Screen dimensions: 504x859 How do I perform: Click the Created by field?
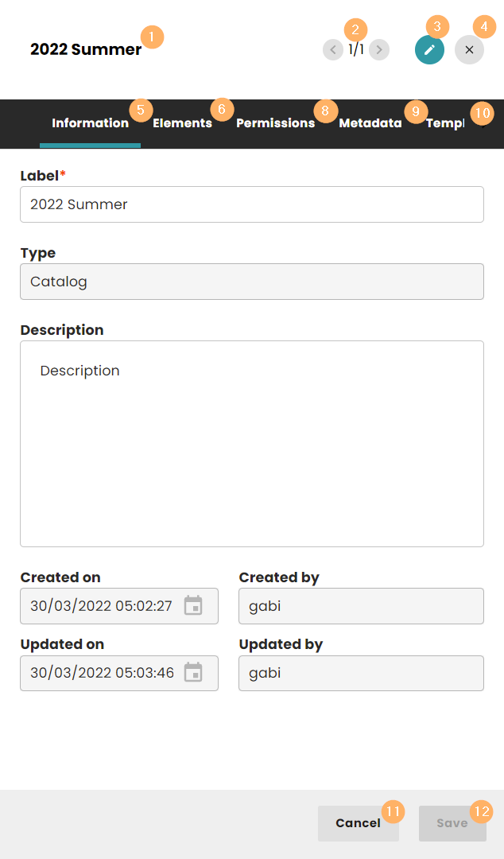[361, 606]
